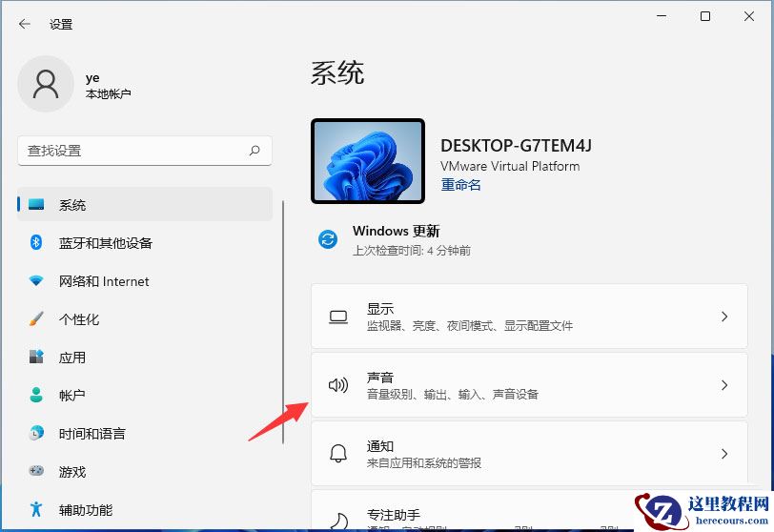Image resolution: width=774 pixels, height=532 pixels.
Task: Open Windows 更新 status entry
Action: [x=395, y=239]
